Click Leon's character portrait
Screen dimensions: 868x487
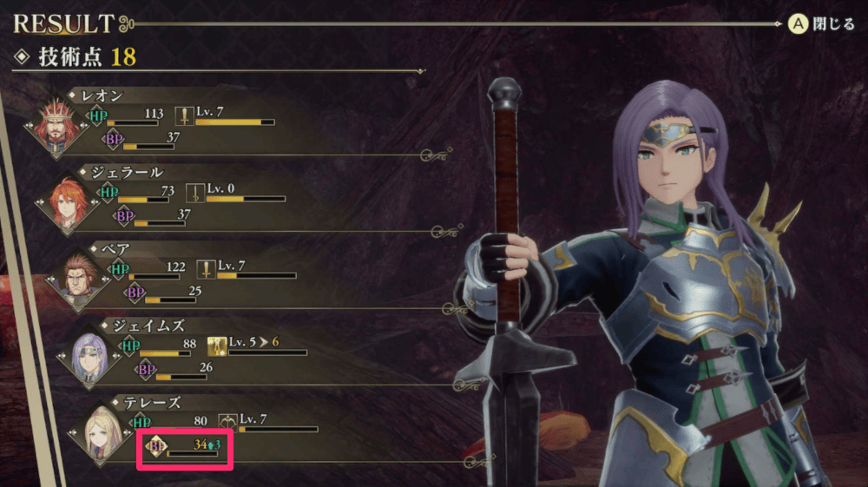coord(56,128)
